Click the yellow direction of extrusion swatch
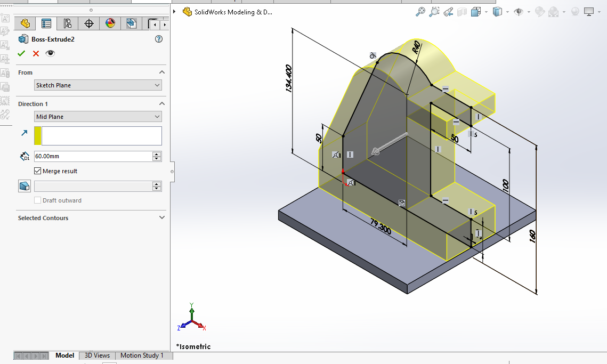This screenshot has width=607, height=364. tap(38, 136)
